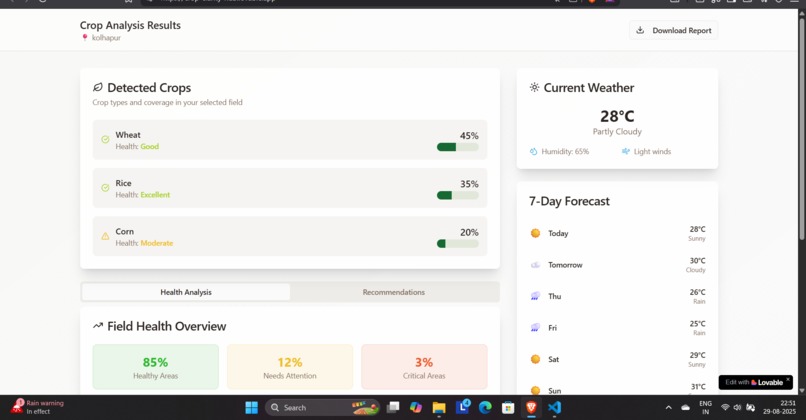The image size is (806, 420).
Task: Open File Explorer from the taskbar
Action: (x=439, y=408)
